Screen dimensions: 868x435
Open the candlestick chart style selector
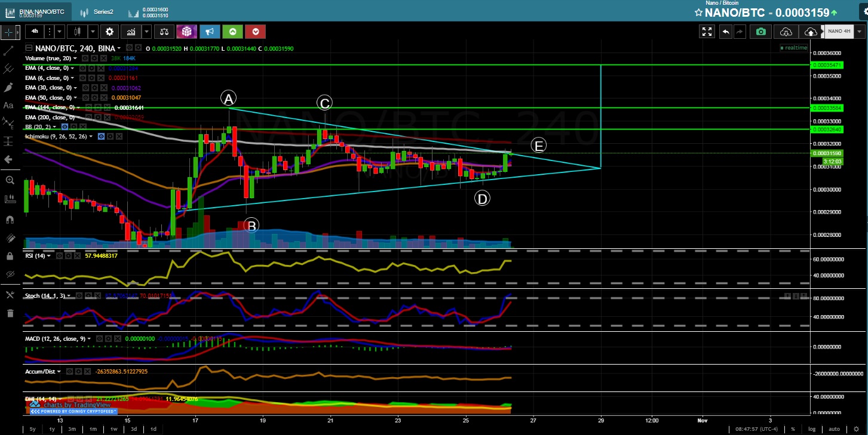[x=78, y=32]
